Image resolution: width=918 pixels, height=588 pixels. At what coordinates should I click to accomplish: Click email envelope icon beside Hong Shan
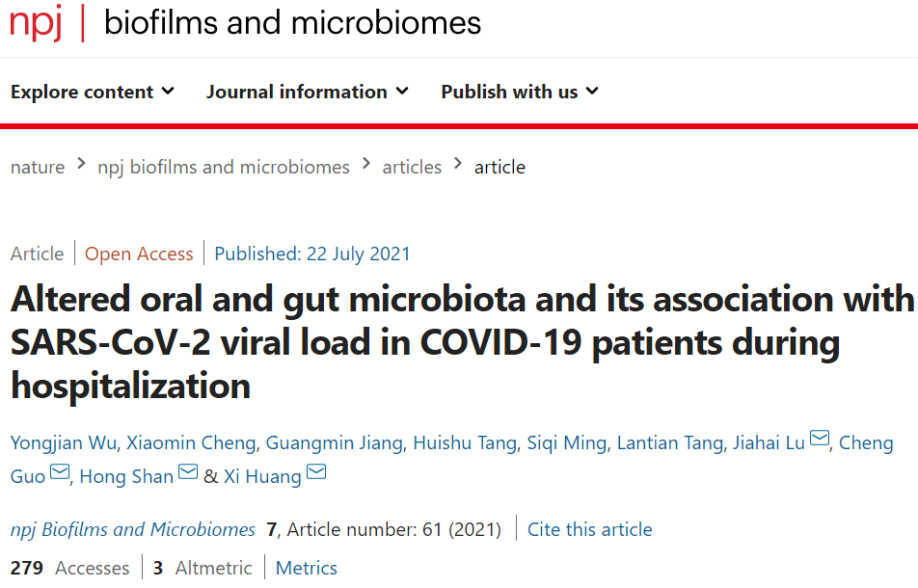188,471
